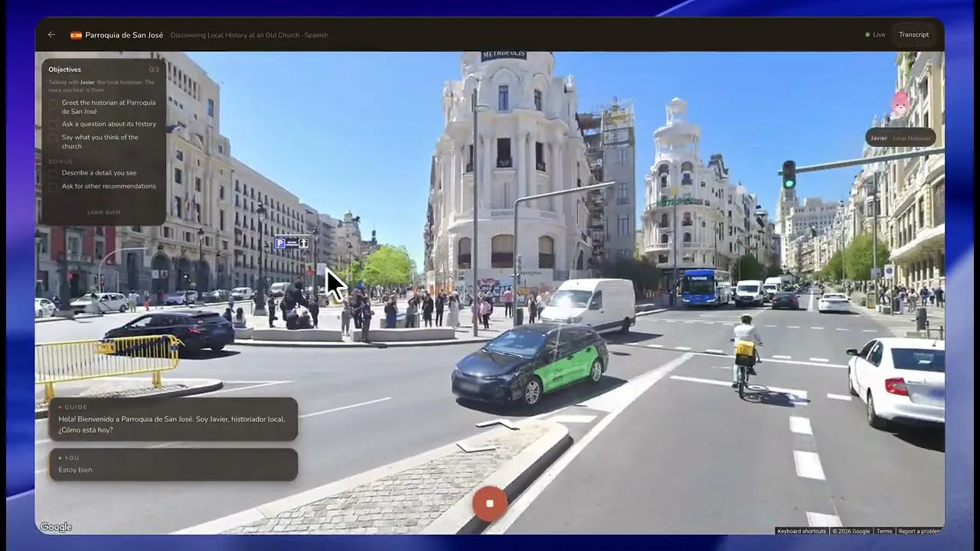The height and width of the screenshot is (551, 980).
Task: Stop recording with the orange button
Action: (x=489, y=503)
